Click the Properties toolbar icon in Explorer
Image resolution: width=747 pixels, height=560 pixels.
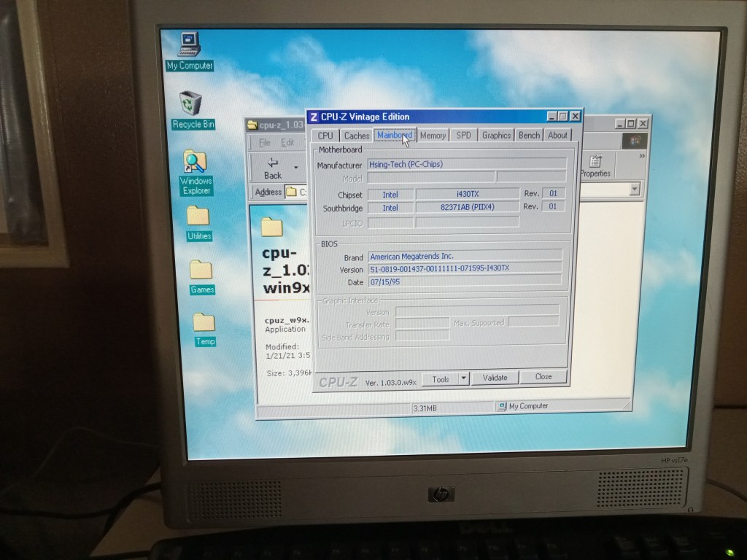[595, 166]
